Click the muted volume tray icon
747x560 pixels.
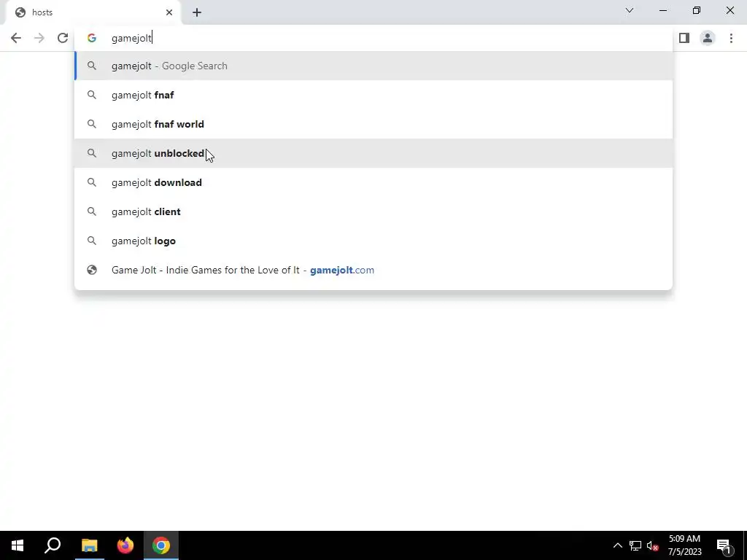click(x=653, y=545)
